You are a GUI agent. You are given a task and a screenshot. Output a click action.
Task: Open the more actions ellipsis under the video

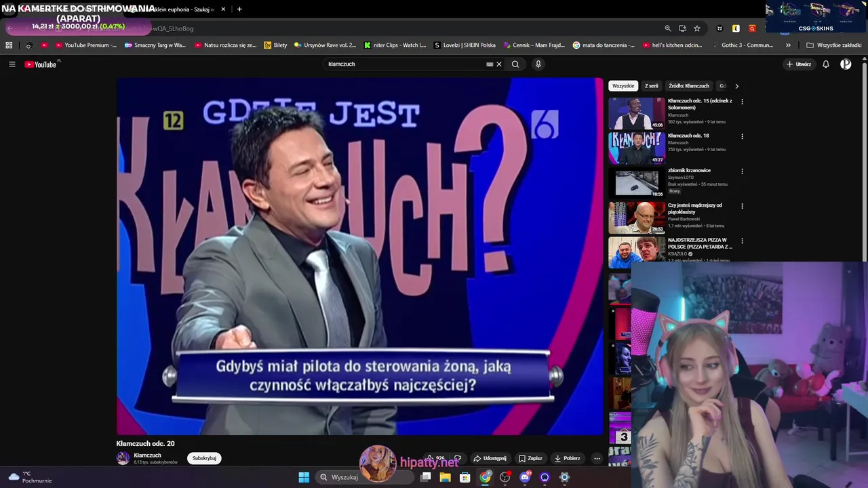[x=597, y=458]
